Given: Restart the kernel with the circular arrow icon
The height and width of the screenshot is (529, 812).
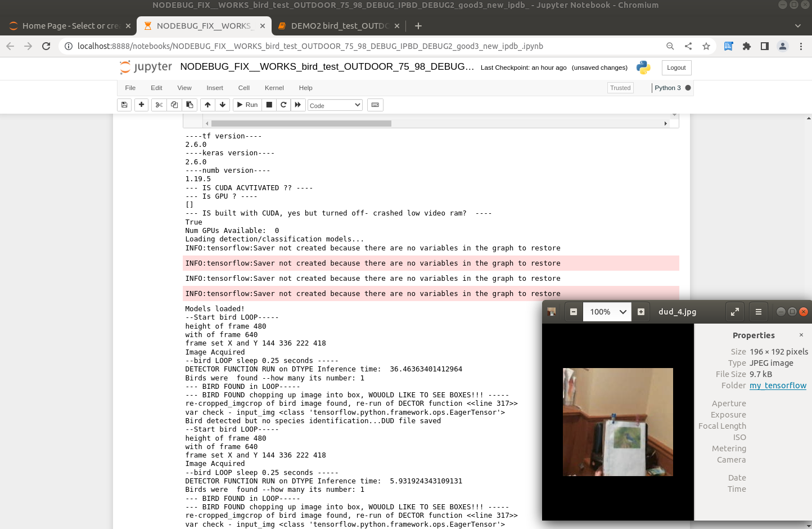Looking at the screenshot, I should (283, 105).
